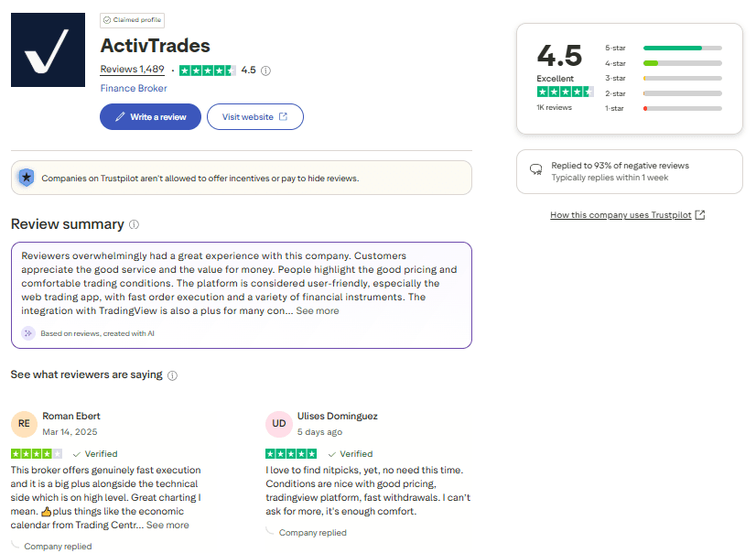
Task: Click the external link icon beside How this company uses Trustpilot
Action: pos(700,215)
